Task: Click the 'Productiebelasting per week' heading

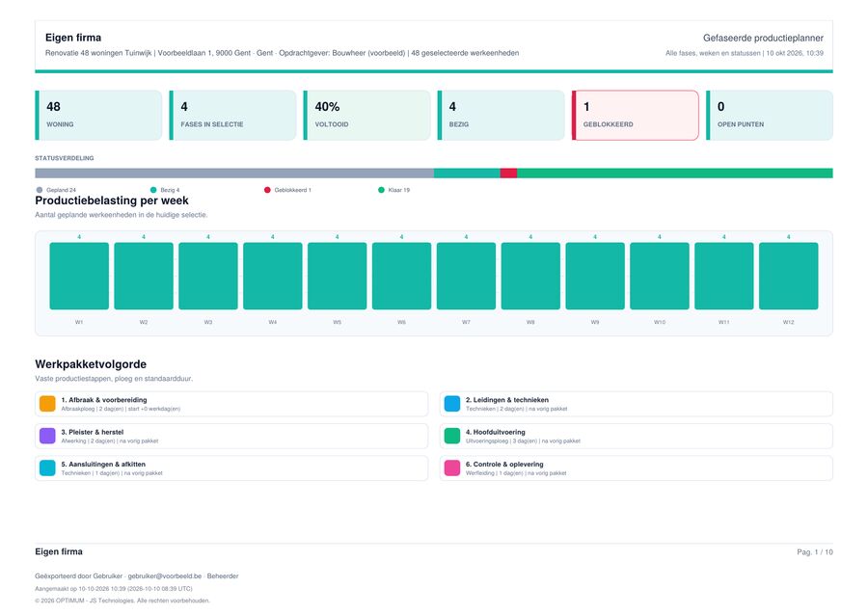Action: point(112,200)
